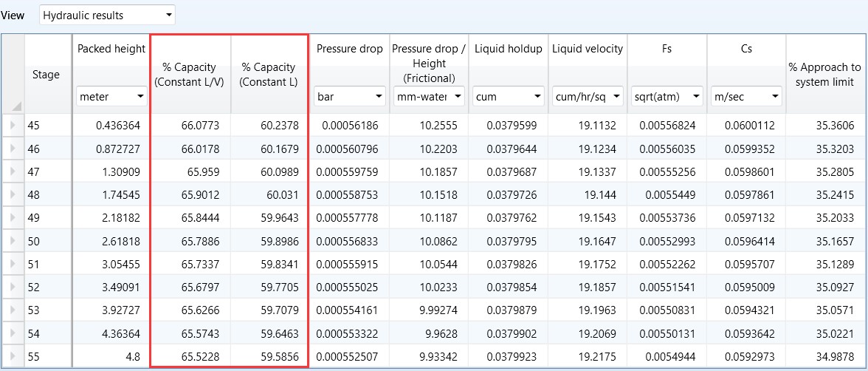Click the row indicator arrow beside stage 51
The image size is (868, 371).
[13, 264]
